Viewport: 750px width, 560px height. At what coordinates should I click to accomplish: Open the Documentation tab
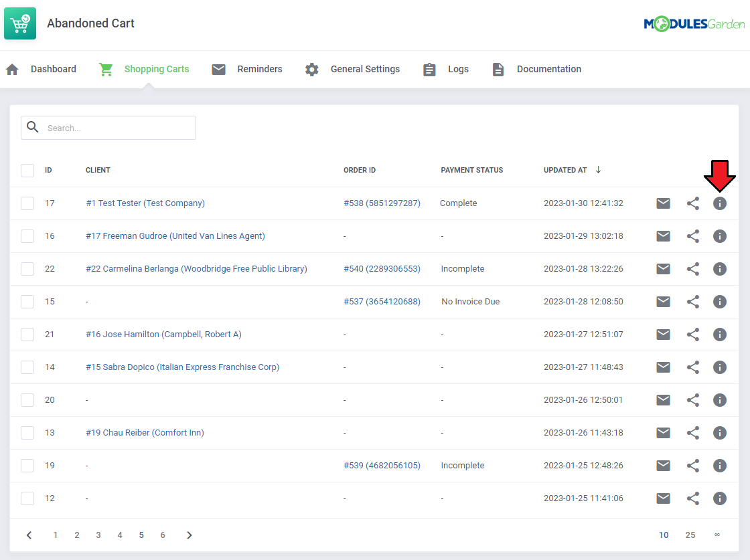pyautogui.click(x=536, y=70)
